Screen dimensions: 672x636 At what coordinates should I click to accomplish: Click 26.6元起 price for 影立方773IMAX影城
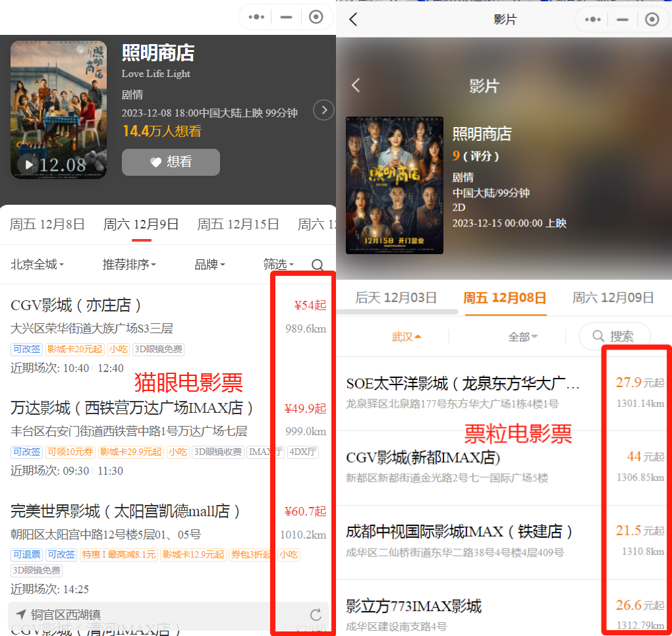click(640, 605)
